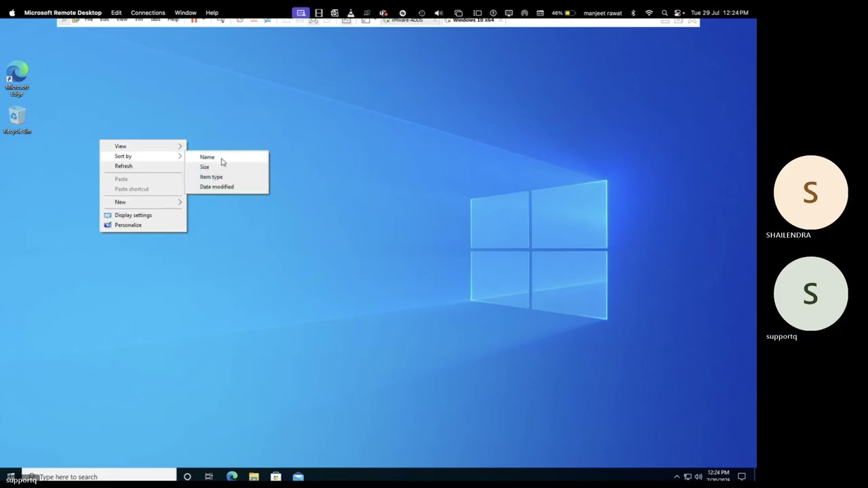Click the battery status showing 46%

pyautogui.click(x=564, y=12)
